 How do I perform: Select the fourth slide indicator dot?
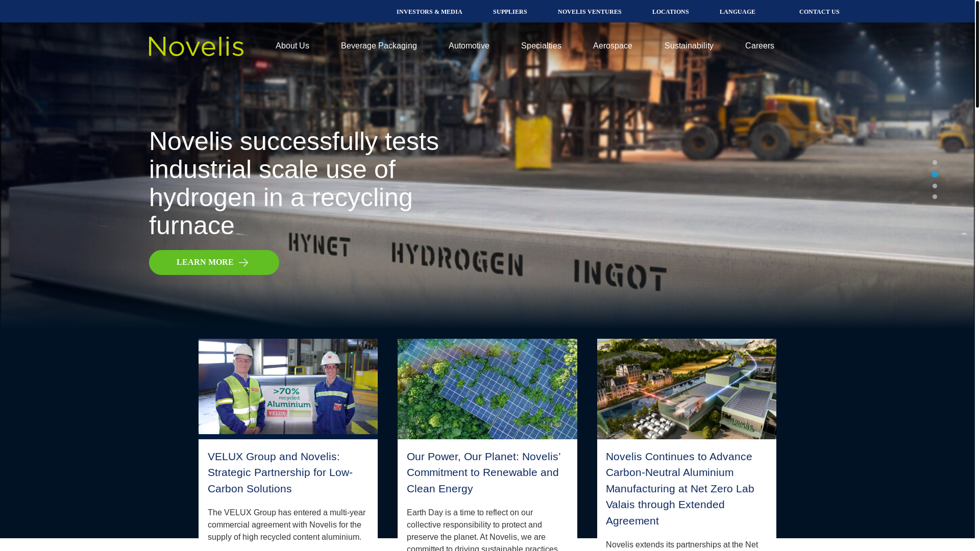(x=935, y=197)
